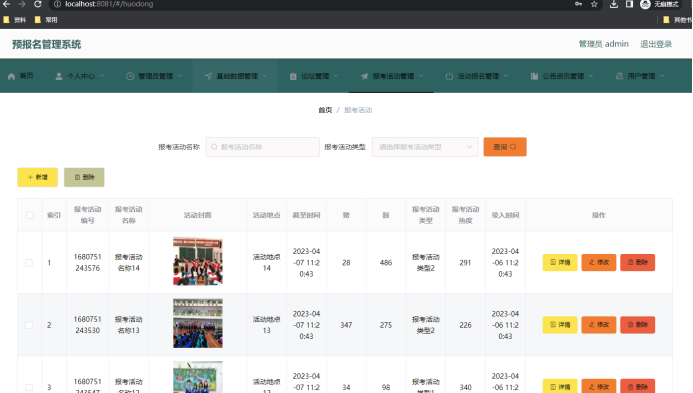Viewport: 693px width, 393px height.
Task: Expand the 基础数据管理 menu chevron
Action: click(265, 76)
